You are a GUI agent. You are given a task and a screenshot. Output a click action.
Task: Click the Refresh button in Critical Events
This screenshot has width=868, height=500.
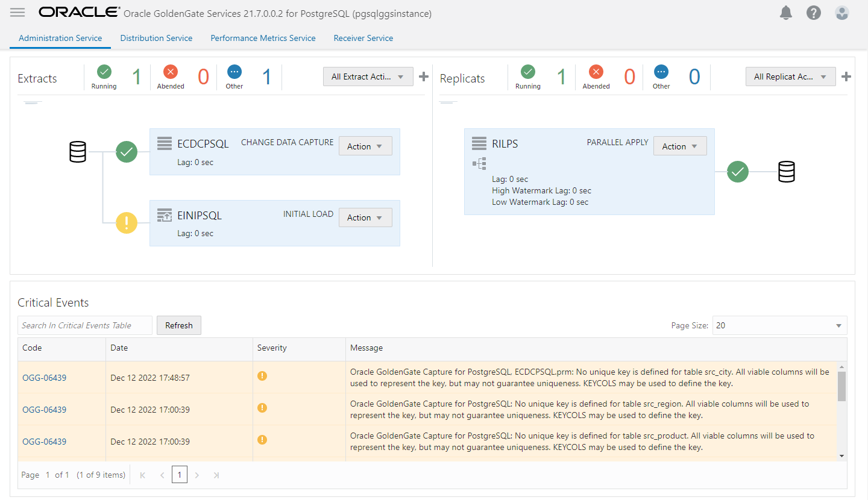[x=179, y=325]
